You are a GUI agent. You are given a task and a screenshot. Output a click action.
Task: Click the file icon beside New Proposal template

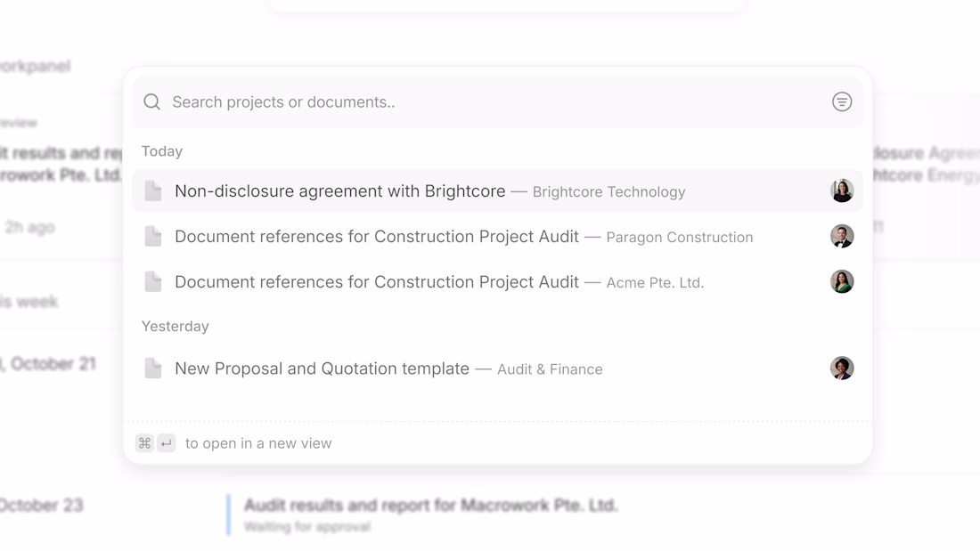pyautogui.click(x=153, y=369)
